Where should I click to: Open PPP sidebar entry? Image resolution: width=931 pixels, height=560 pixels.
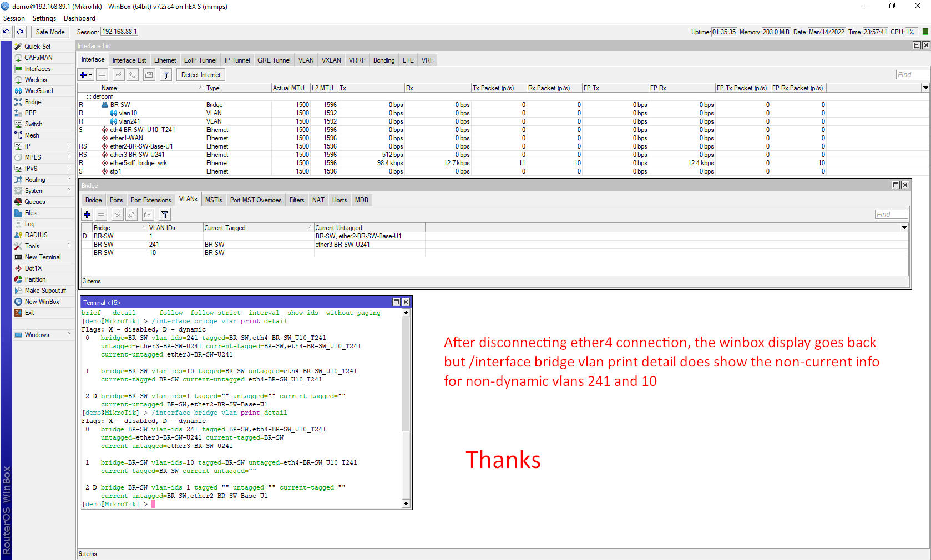coord(31,113)
